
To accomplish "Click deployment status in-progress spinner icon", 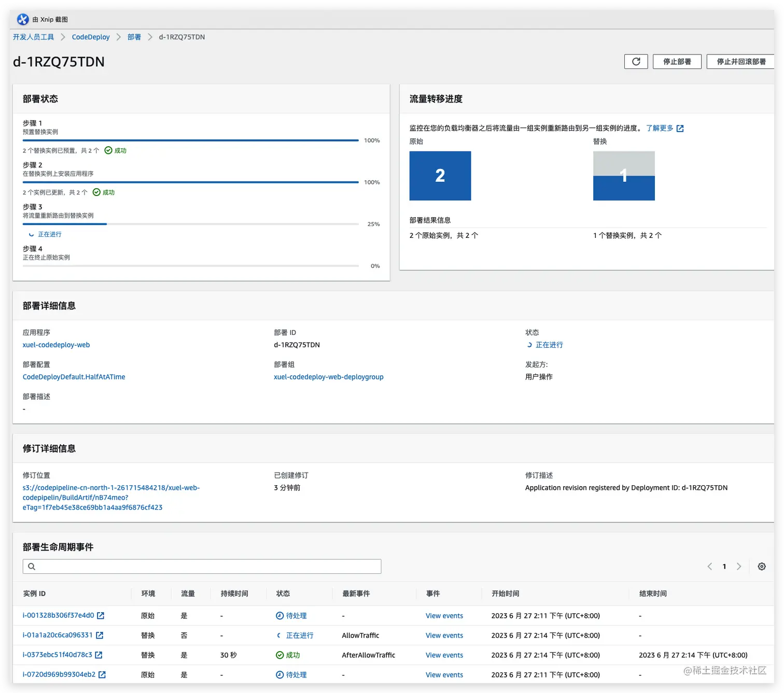I will coord(529,345).
